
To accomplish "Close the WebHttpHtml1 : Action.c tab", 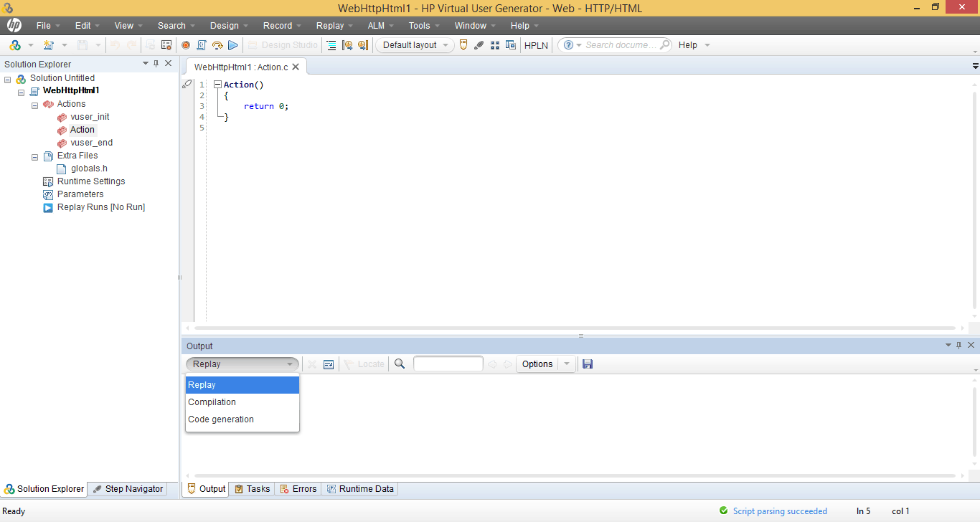I will (x=296, y=67).
